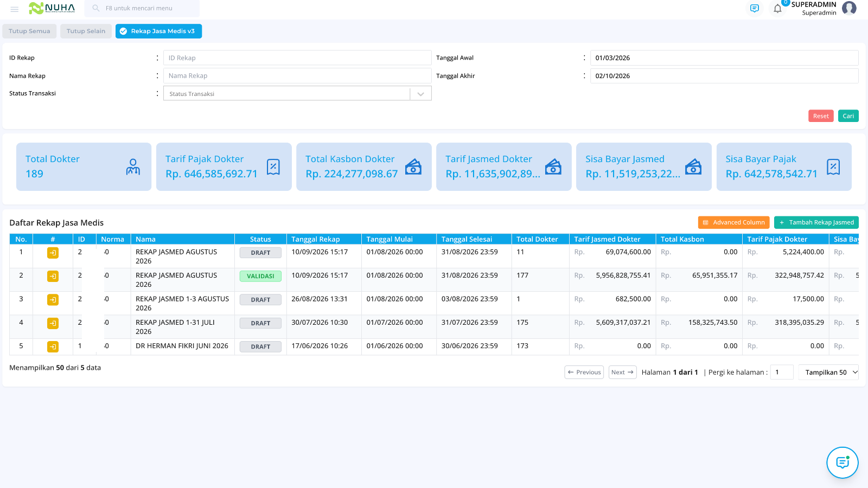Sort by the Nama column header
This screenshot has height=488, width=868.
click(x=182, y=239)
